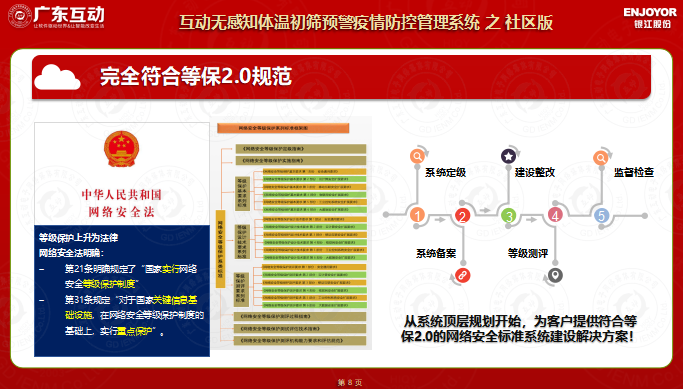This screenshot has height=389, width=683.
Task: Click the highlighted 等级保护制度 yellow text
Action: (109, 284)
